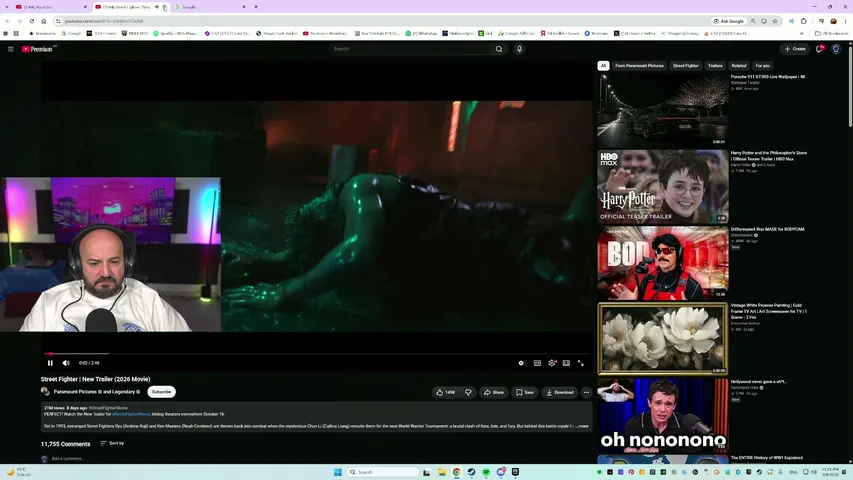Click the YouTube search magnifier button

tap(499, 49)
